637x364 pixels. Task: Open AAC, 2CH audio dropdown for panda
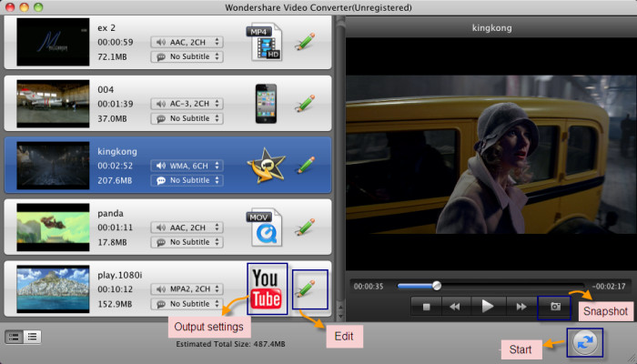(187, 227)
